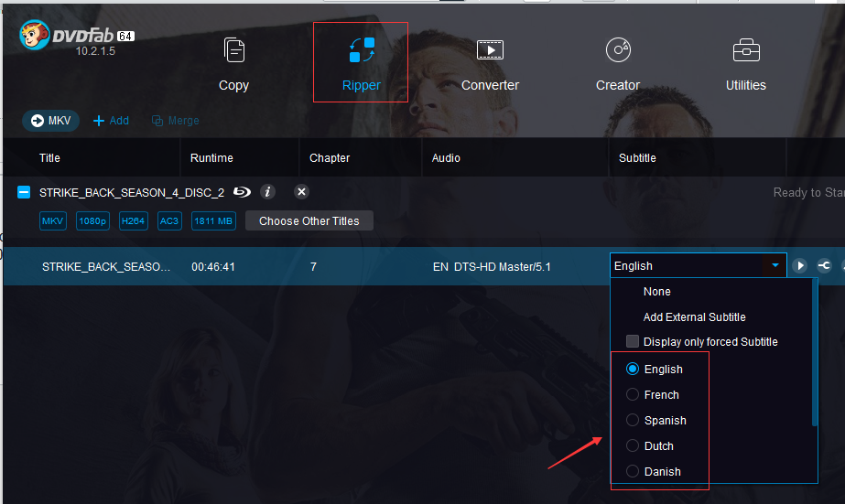Select the STRIKE_BACK_SEASO... title row
The height and width of the screenshot is (504, 845).
(106, 266)
